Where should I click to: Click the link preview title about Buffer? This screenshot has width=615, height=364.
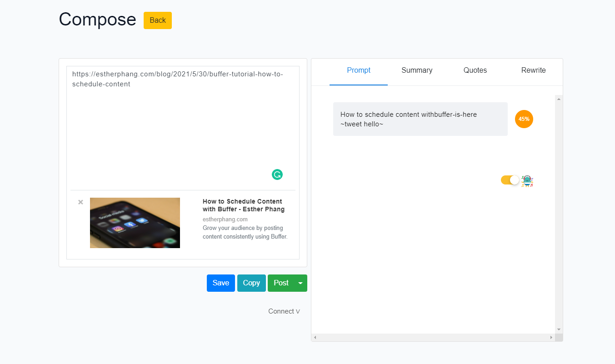244,205
